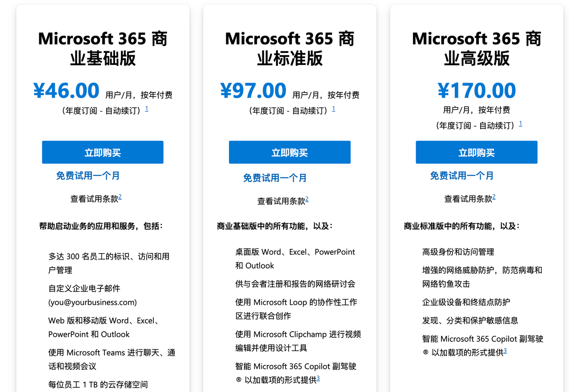Image resolution: width=569 pixels, height=392 pixels.
Task: 点击商业高级版的立即购买按钮
Action: (x=476, y=152)
